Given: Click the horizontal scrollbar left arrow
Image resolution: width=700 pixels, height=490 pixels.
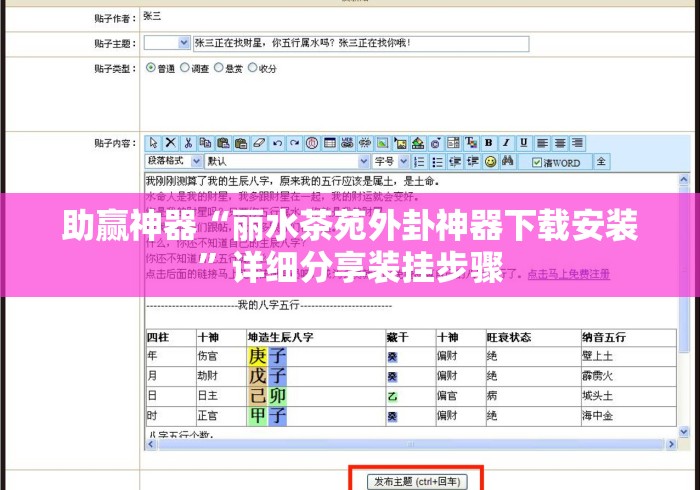Looking at the screenshot, I should [x=151, y=444].
